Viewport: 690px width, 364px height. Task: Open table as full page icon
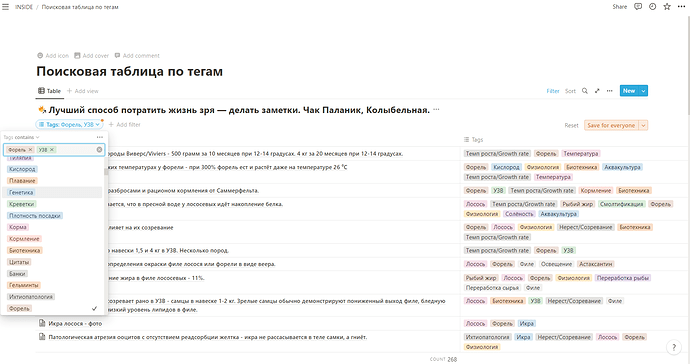597,91
